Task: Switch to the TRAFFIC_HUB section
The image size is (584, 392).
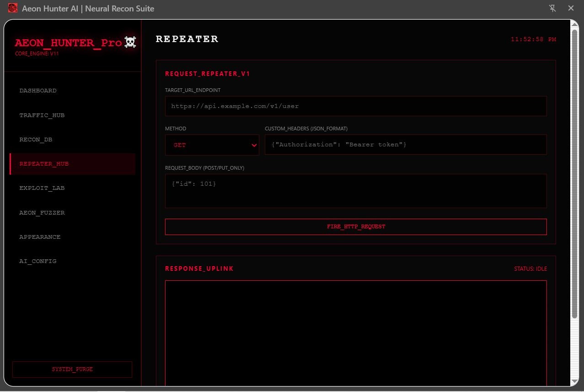Action: click(x=42, y=115)
